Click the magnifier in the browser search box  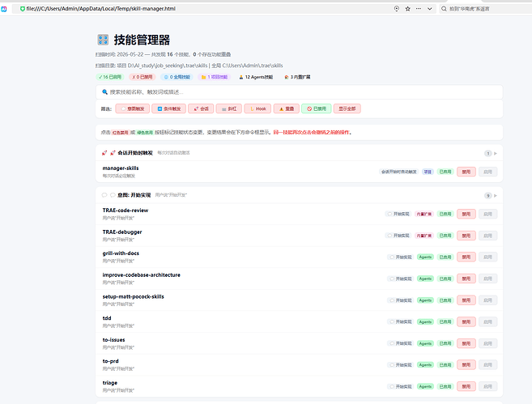click(x=444, y=9)
